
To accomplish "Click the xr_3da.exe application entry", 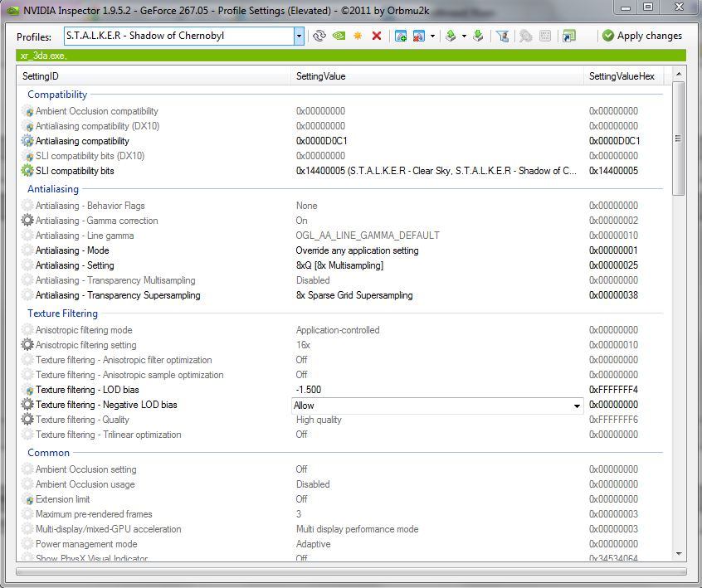I will click(43, 56).
